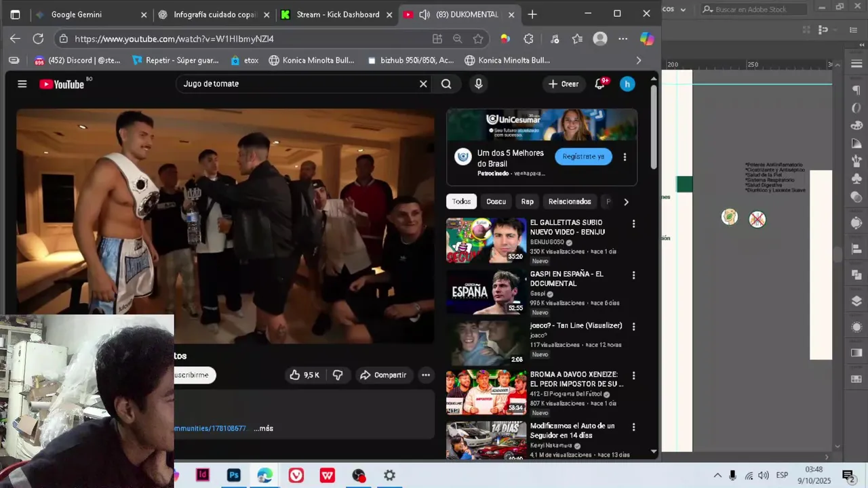Go back in the browser
Viewport: 868px width, 488px height.
[15, 39]
